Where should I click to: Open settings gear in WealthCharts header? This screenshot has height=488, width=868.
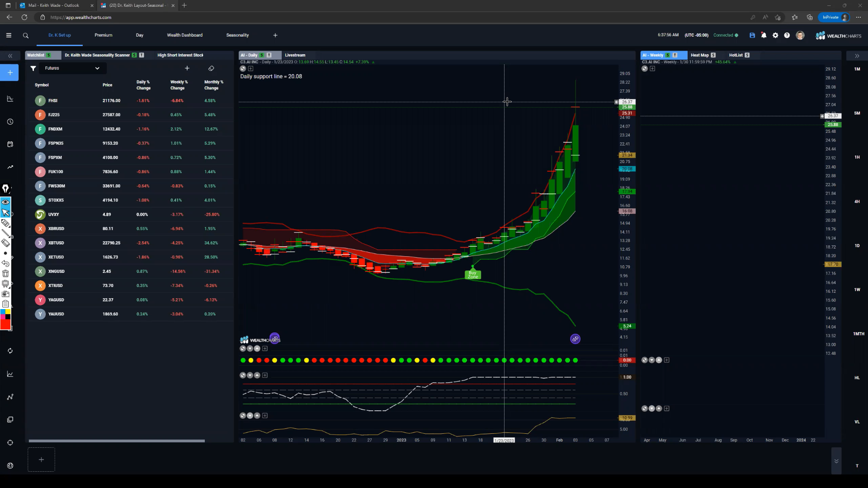(x=775, y=35)
